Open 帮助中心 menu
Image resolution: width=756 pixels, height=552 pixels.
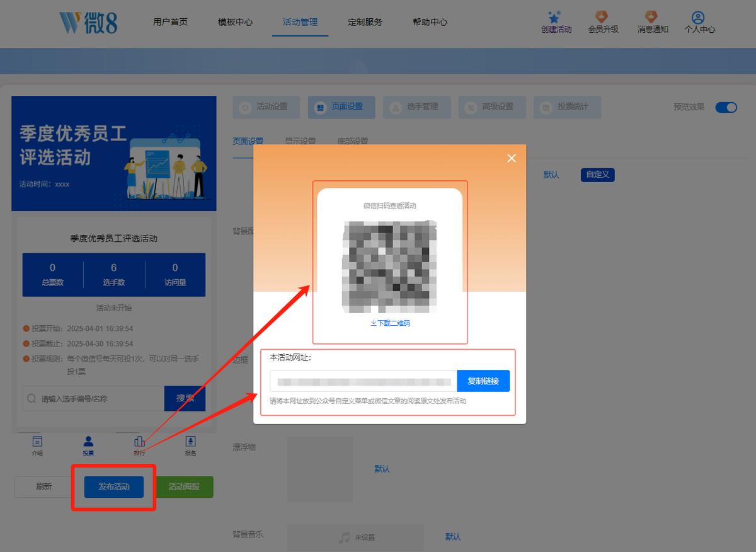(430, 22)
